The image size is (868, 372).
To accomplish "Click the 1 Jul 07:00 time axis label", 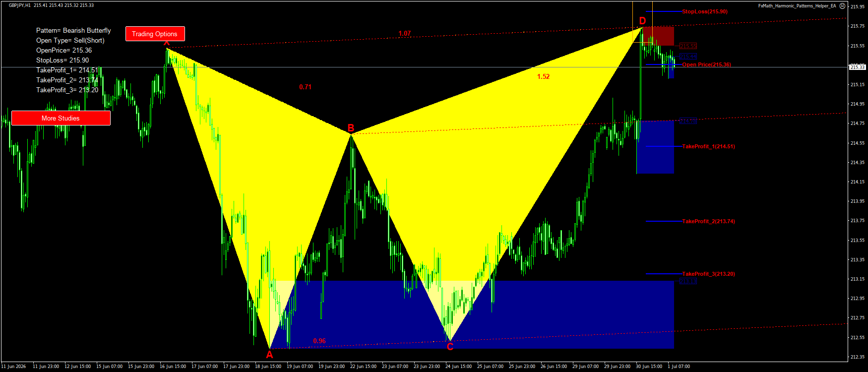I will click(x=679, y=367).
